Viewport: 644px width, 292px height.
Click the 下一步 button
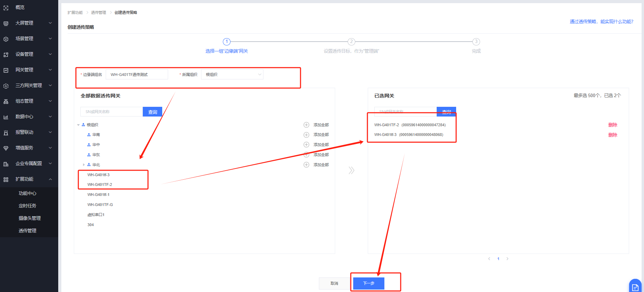tap(369, 283)
